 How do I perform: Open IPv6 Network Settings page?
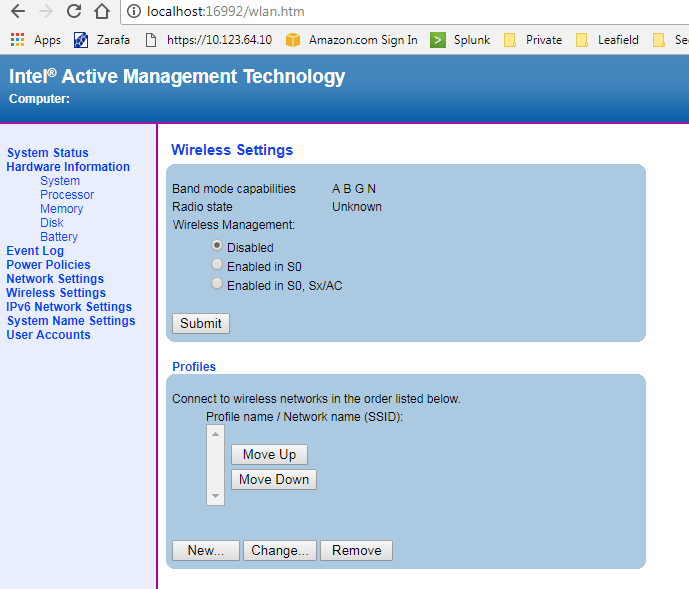pyautogui.click(x=69, y=307)
